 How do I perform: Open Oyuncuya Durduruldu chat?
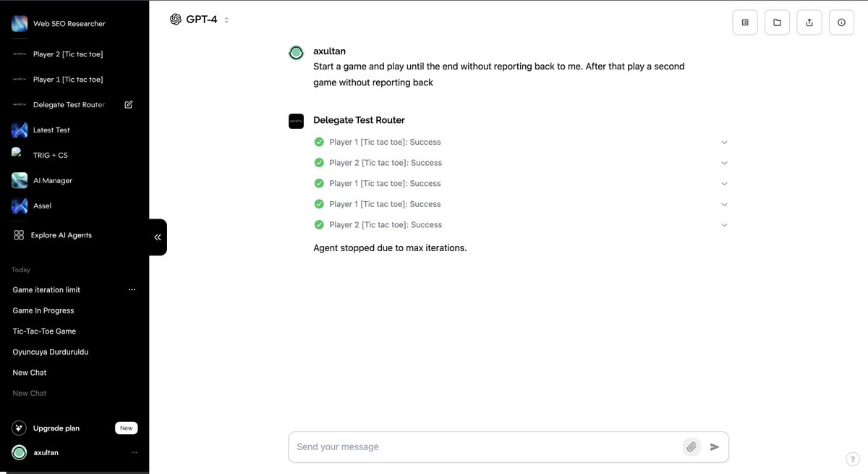[x=51, y=352]
